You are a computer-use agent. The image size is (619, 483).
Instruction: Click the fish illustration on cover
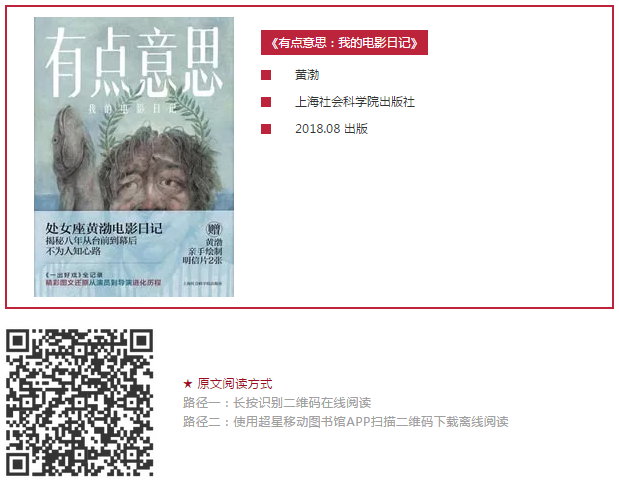[71, 156]
